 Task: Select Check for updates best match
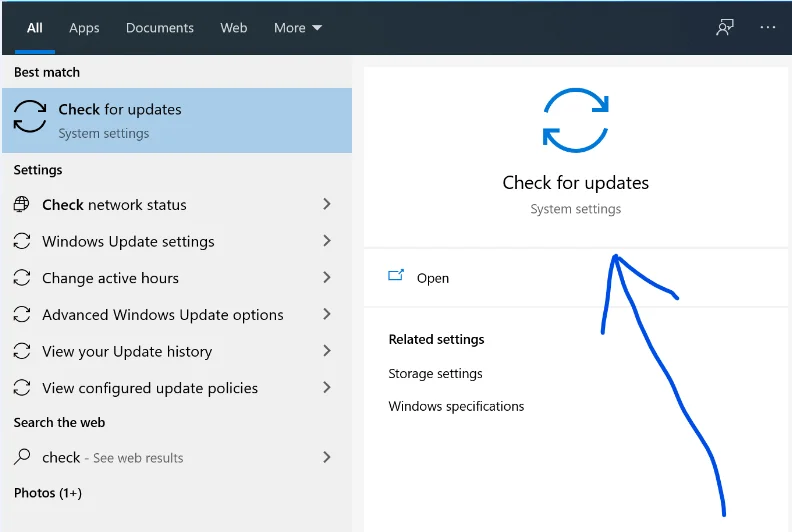click(177, 120)
